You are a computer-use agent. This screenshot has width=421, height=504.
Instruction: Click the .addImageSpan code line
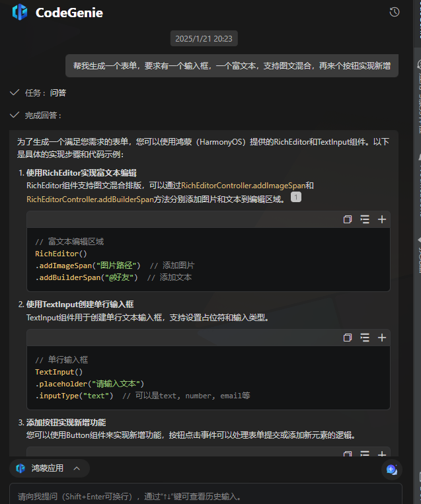click(114, 266)
